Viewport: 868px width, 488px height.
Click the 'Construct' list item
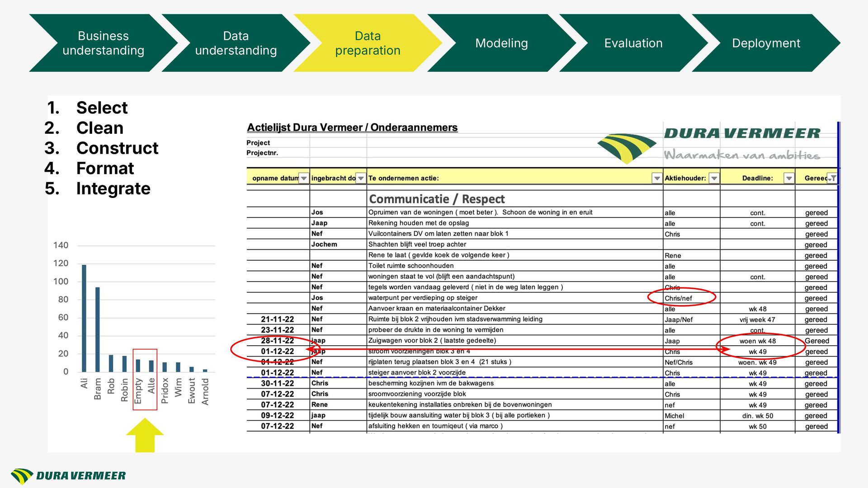(x=117, y=148)
